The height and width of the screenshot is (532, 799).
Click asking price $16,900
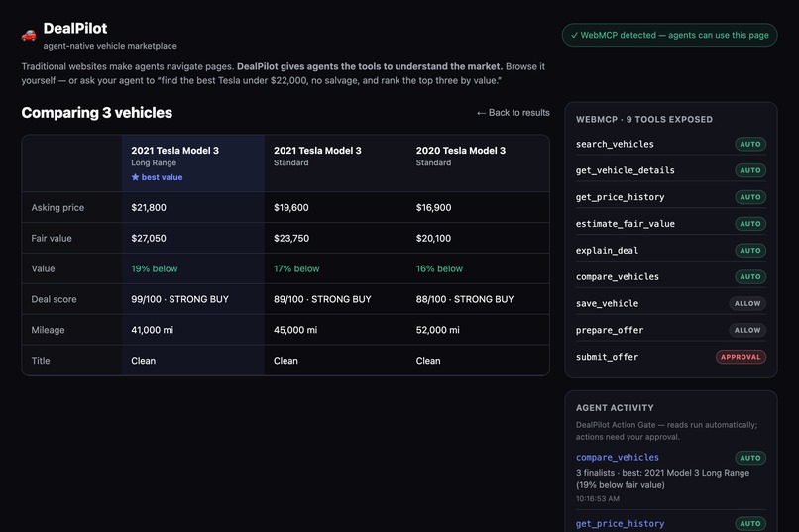(433, 207)
